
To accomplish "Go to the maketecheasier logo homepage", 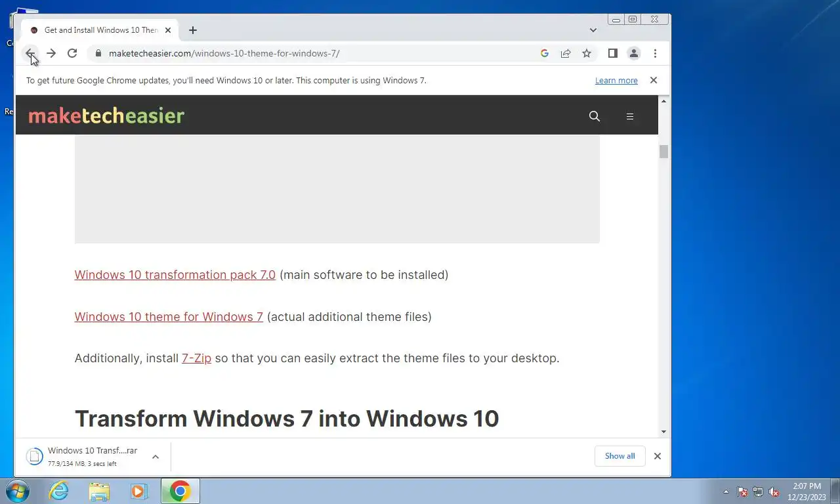I will (x=106, y=116).
